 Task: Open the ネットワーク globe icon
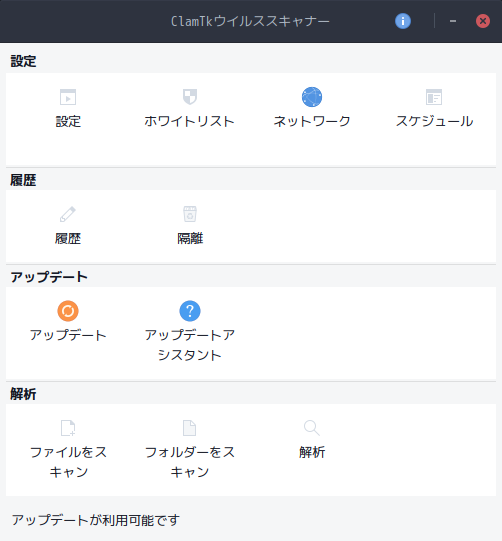(x=312, y=97)
